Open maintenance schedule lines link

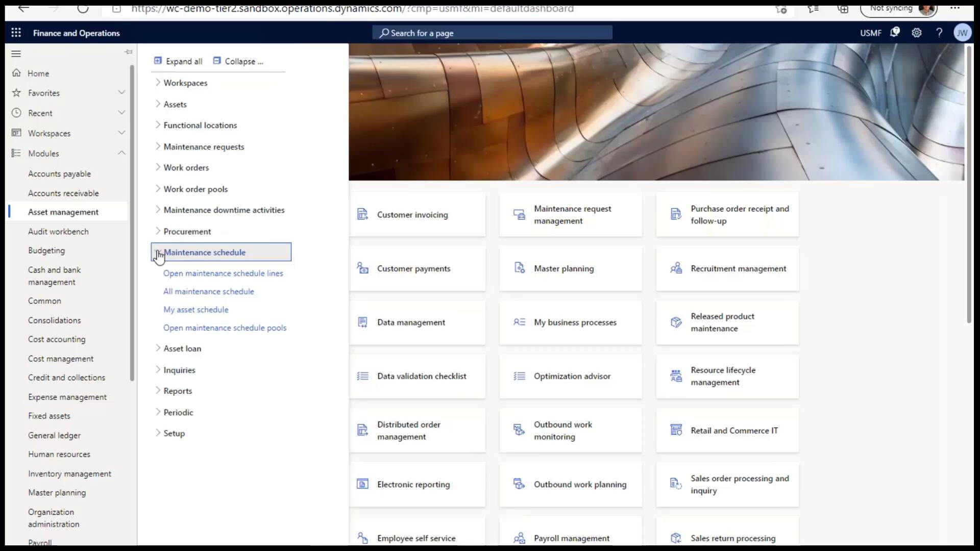(223, 273)
